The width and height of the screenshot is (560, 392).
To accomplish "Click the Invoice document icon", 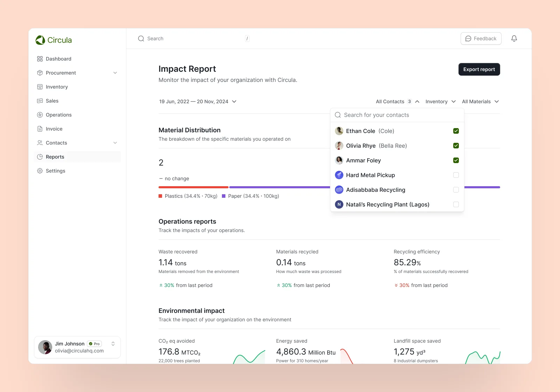I will coord(40,129).
